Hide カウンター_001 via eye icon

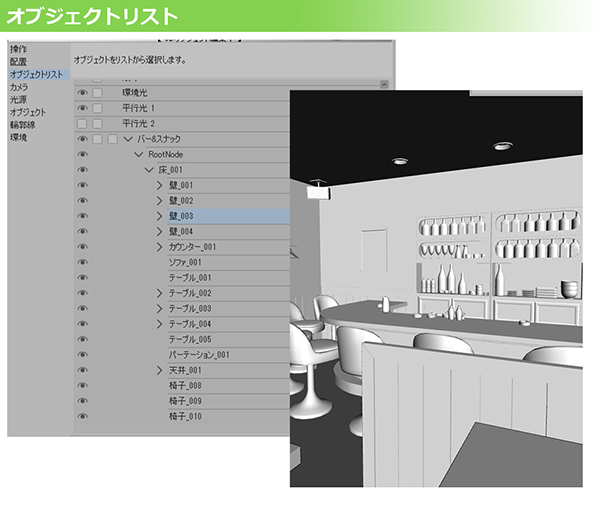tap(82, 247)
